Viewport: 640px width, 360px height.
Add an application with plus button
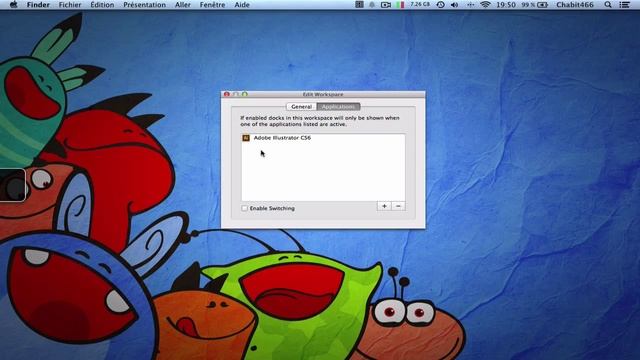click(384, 206)
